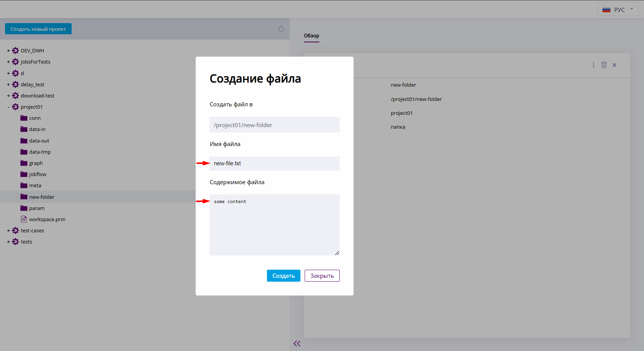The height and width of the screenshot is (351, 644).
Task: Expand the test-cases project node
Action: 8,230
